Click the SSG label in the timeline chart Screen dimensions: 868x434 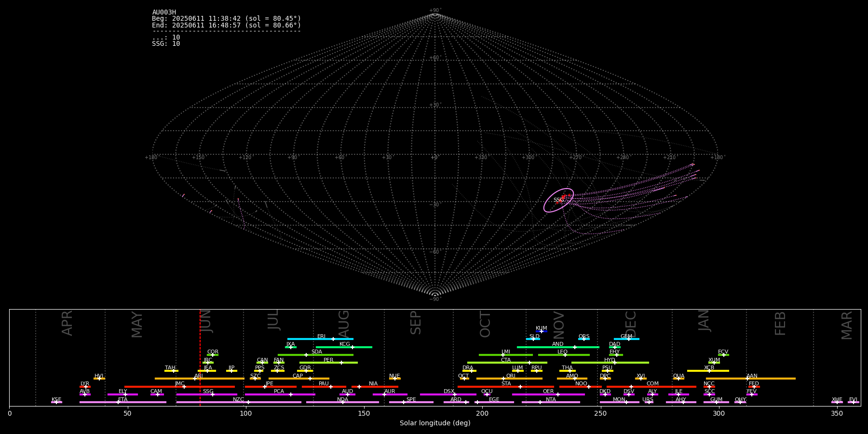[208, 392]
